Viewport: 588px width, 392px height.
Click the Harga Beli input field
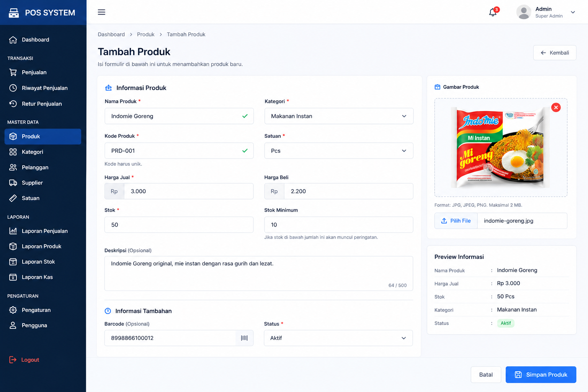point(349,191)
